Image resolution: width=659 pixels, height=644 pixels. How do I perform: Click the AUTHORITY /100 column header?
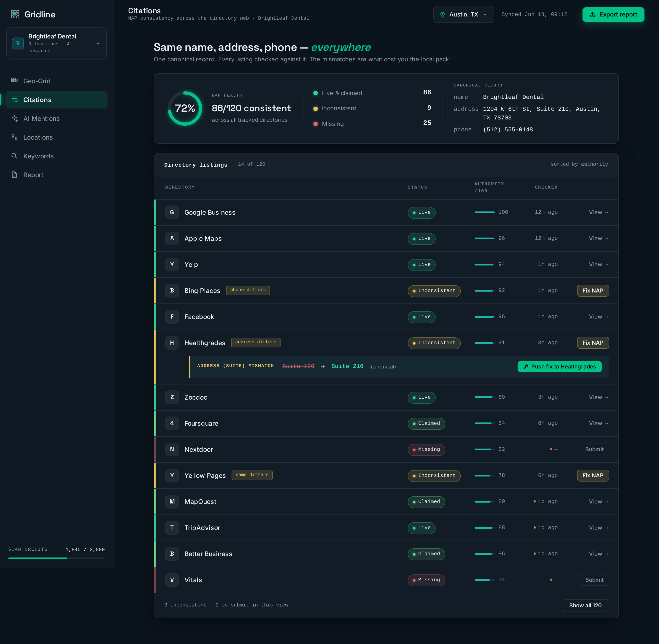489,187
